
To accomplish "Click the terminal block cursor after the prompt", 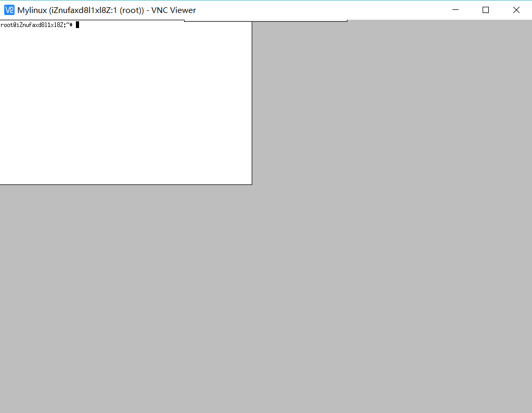I will click(77, 25).
